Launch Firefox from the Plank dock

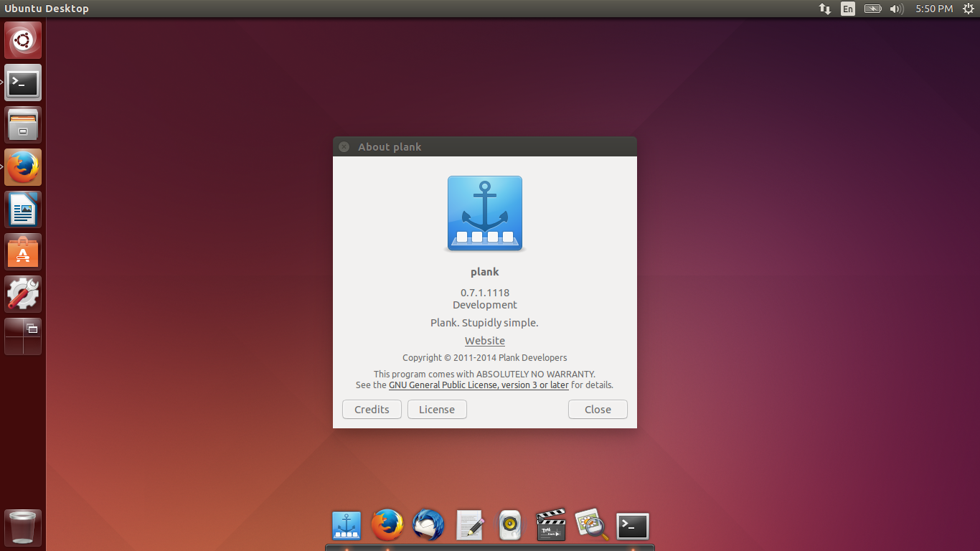[387, 525]
